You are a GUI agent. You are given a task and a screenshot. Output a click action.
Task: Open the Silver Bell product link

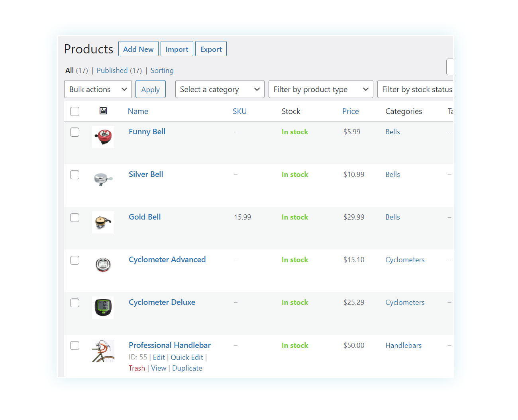point(146,174)
